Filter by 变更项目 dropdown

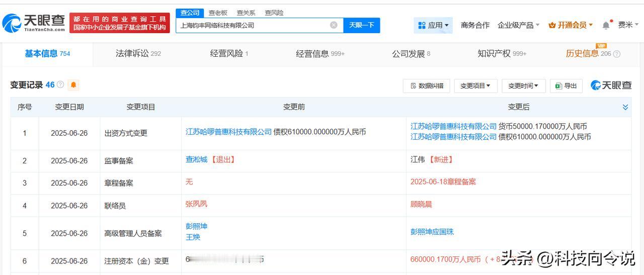pyautogui.click(x=475, y=86)
